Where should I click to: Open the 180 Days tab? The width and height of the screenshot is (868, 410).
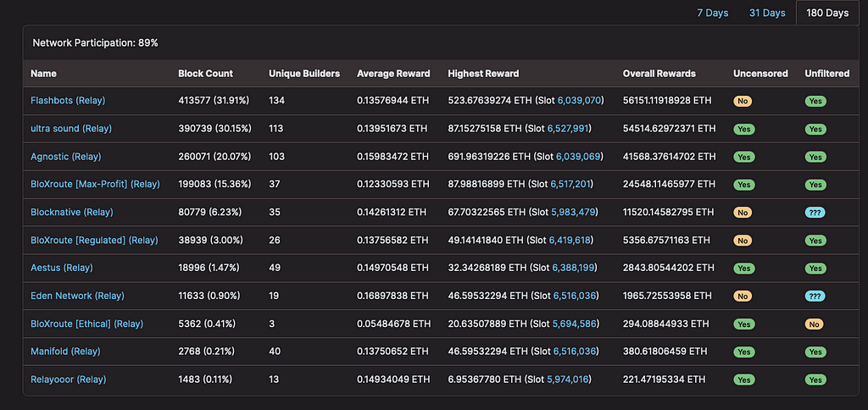point(827,13)
